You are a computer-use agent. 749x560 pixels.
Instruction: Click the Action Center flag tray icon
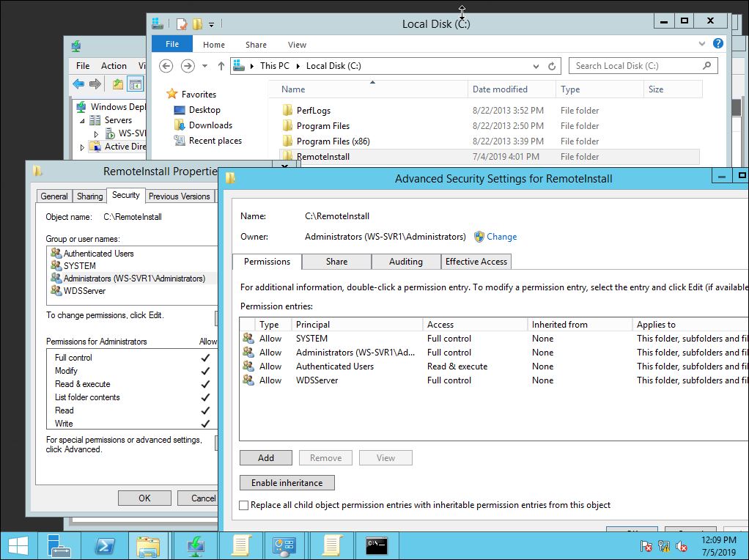click(x=646, y=545)
